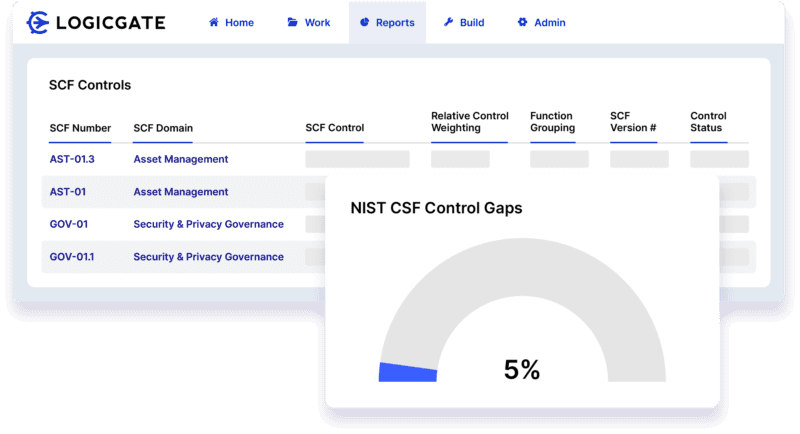Click Asset Management in the AST-01 row
Viewport: 800px width, 434px height.
(x=181, y=192)
